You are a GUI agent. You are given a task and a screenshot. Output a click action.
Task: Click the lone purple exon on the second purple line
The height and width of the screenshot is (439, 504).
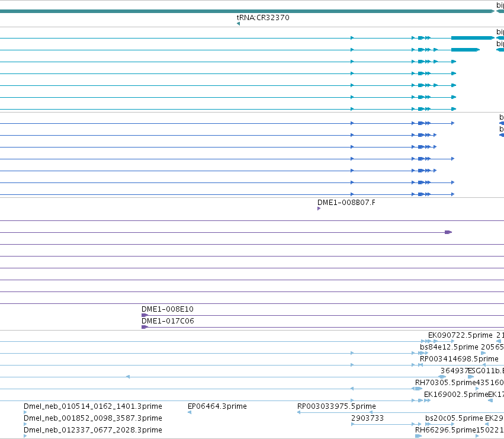point(448,232)
